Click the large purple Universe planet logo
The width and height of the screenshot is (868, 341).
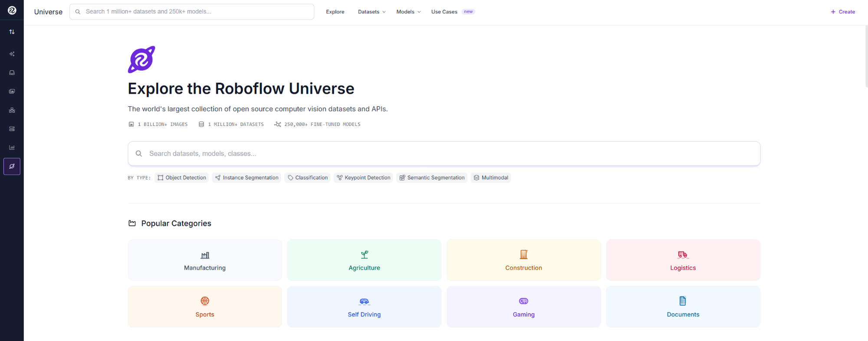(141, 60)
